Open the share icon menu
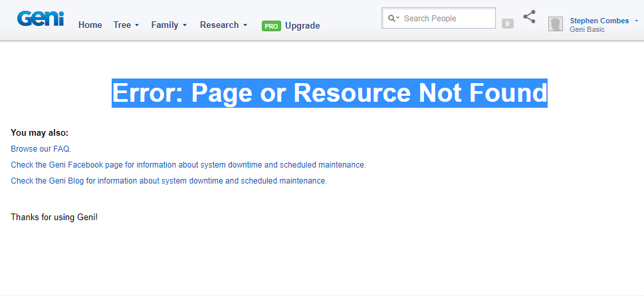 tap(529, 17)
